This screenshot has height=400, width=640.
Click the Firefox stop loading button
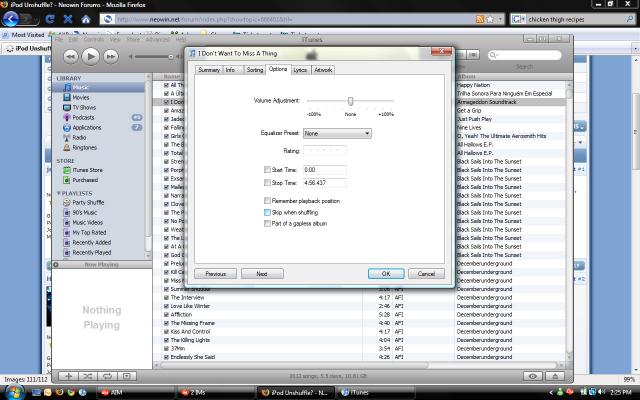[x=68, y=19]
